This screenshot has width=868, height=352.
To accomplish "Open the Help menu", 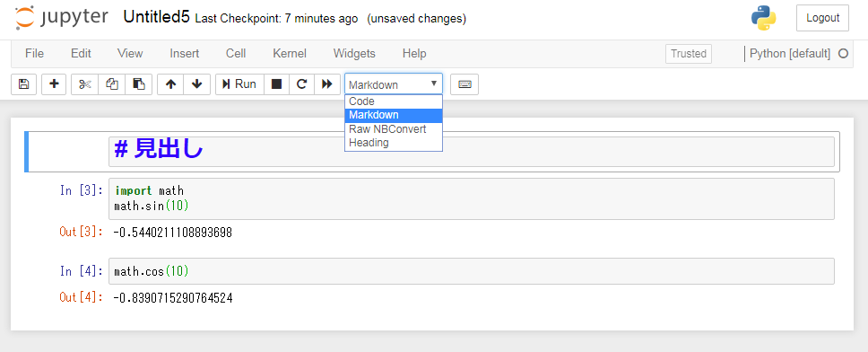I will coord(414,54).
